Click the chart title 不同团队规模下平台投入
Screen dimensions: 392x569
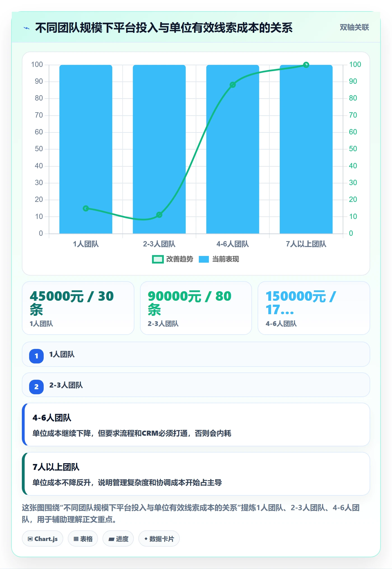[97, 28]
